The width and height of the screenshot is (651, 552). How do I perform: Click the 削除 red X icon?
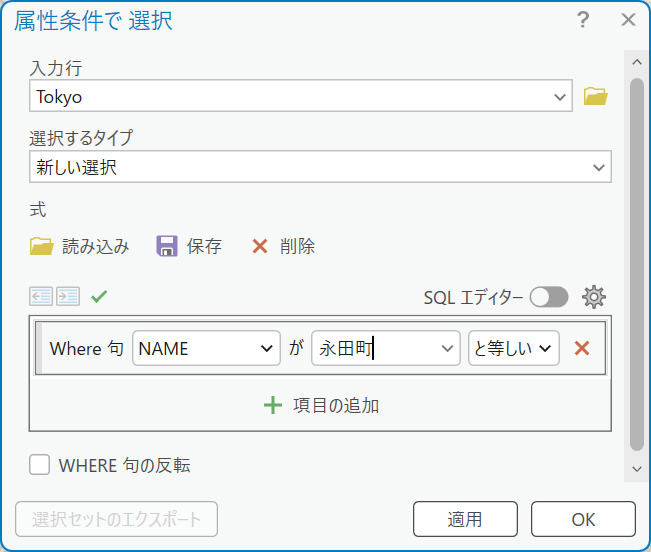pyautogui.click(x=260, y=246)
